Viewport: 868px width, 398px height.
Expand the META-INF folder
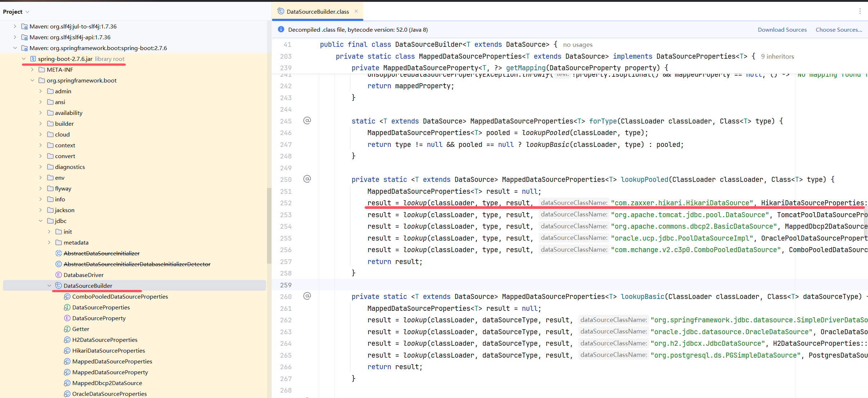[x=32, y=70]
